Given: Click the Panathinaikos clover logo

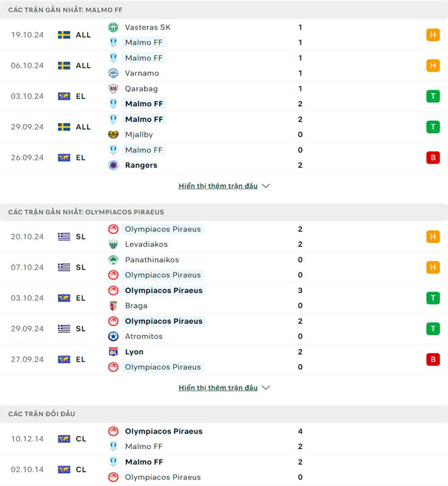Looking at the screenshot, I should pyautogui.click(x=113, y=260).
